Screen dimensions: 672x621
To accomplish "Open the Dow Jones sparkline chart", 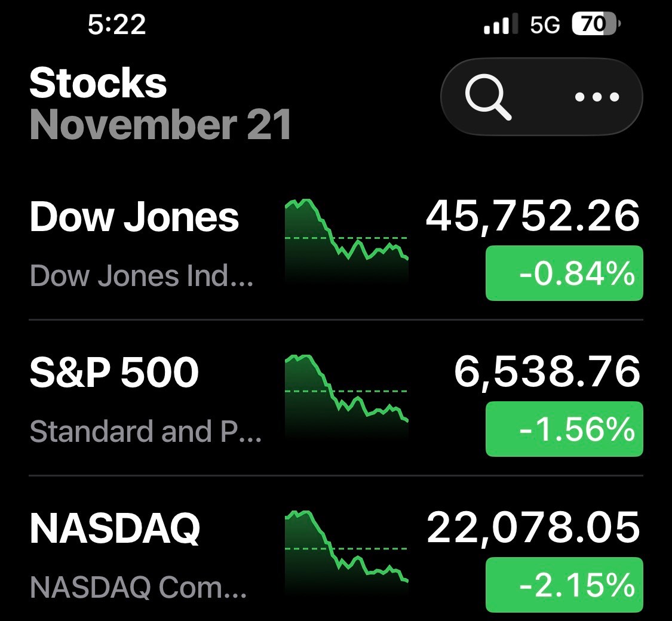I will pyautogui.click(x=346, y=239).
